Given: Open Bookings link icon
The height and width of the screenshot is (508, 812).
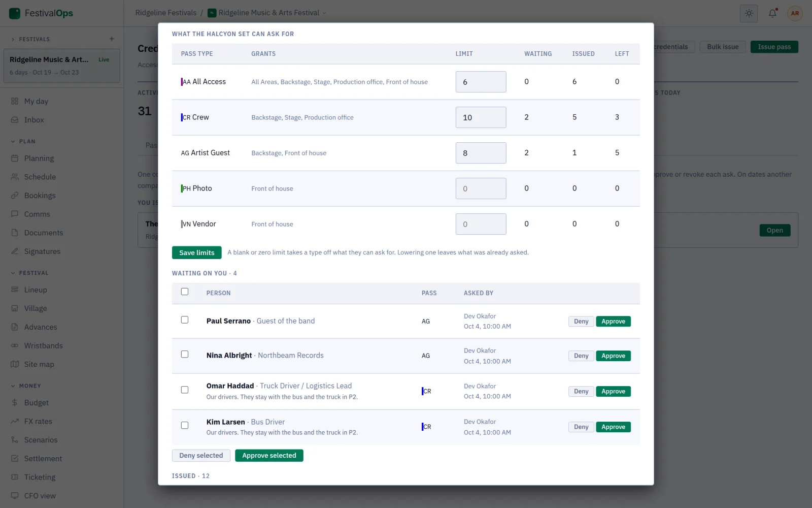Looking at the screenshot, I should 15,196.
